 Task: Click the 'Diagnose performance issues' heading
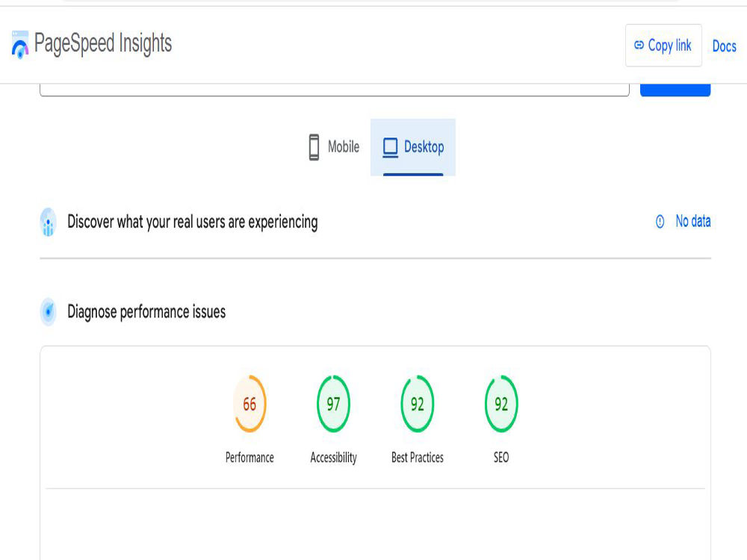point(146,312)
